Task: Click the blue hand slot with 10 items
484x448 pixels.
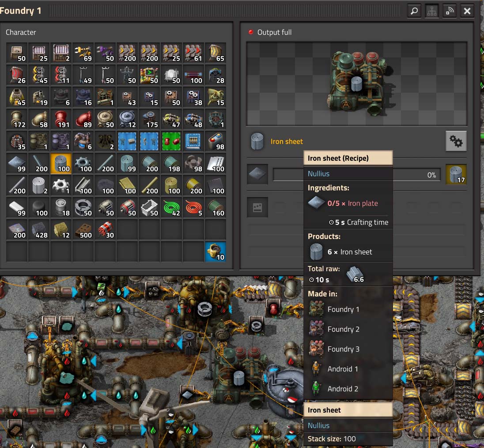Action: [216, 252]
